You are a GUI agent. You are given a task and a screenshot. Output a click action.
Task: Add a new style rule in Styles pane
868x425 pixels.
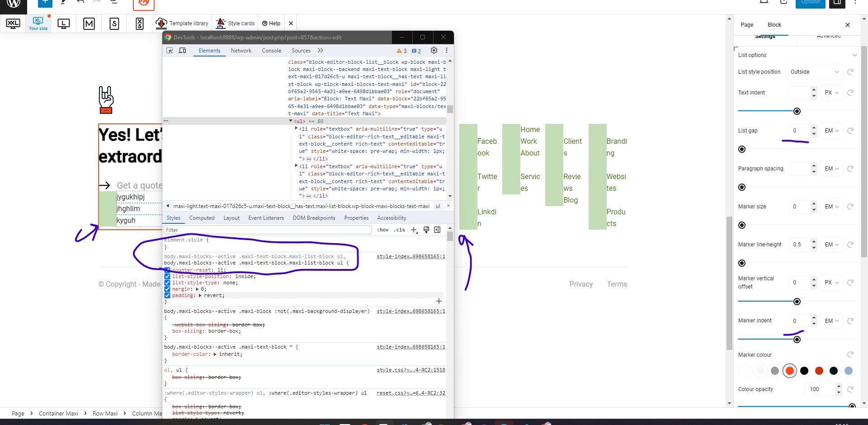click(414, 230)
